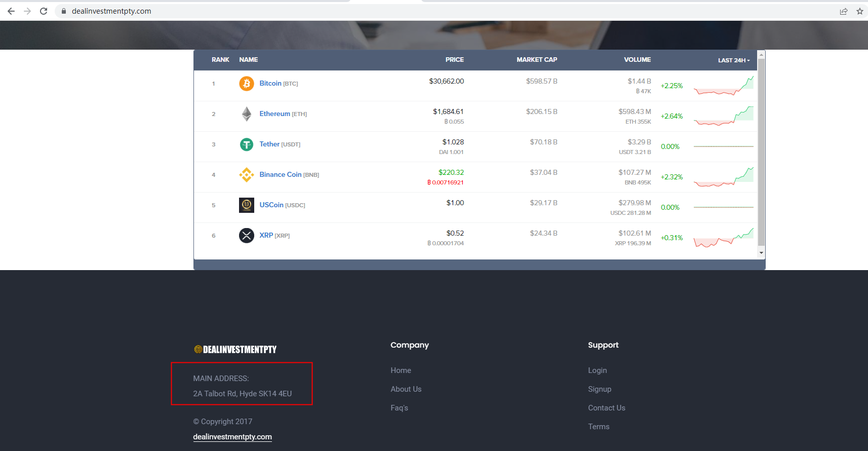Click Tether market cap $70.18 B

coord(544,142)
